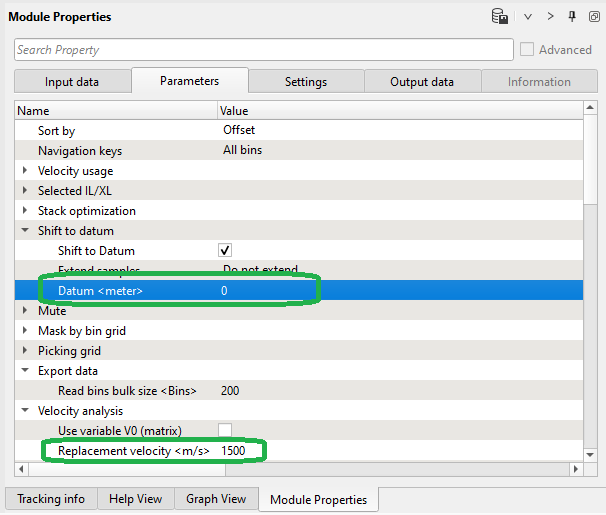Screen dimensions: 606x515
Task: Open the Settings tab
Action: [305, 82]
